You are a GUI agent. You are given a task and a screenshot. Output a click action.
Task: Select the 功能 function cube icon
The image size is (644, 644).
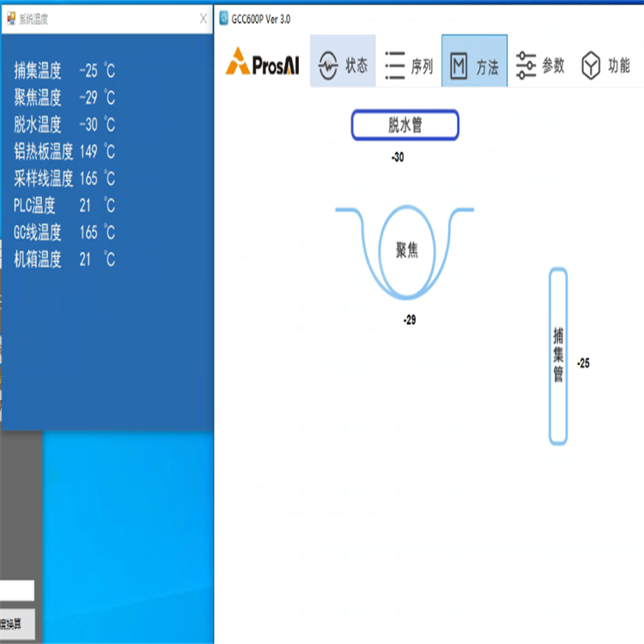point(591,66)
